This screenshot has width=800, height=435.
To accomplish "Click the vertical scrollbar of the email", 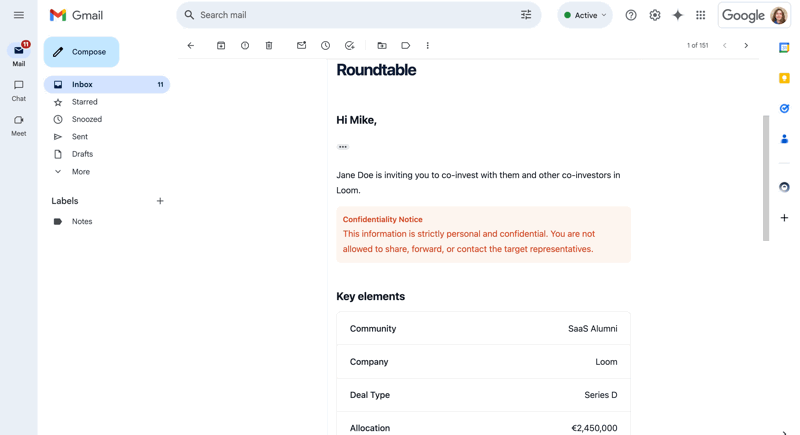I will (x=766, y=178).
